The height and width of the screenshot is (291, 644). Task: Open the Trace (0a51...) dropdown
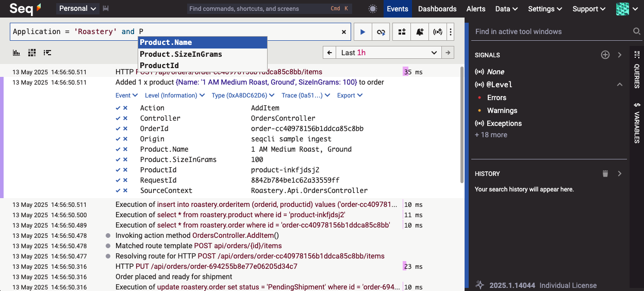[306, 95]
